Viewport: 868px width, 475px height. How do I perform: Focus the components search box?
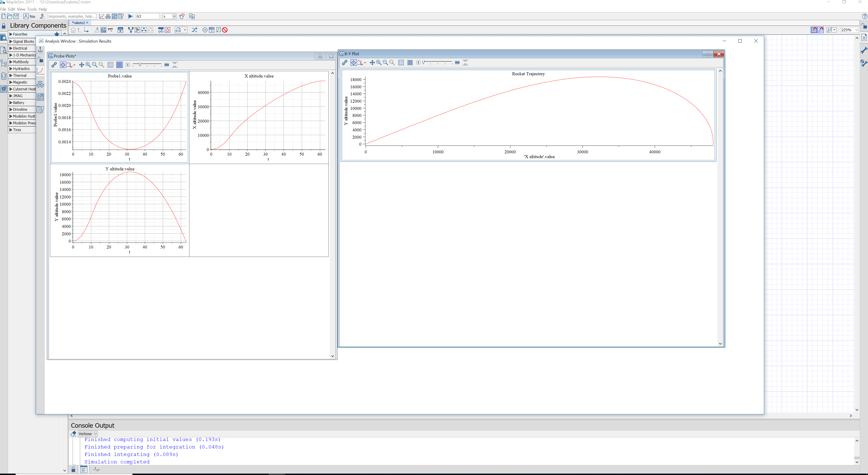72,16
